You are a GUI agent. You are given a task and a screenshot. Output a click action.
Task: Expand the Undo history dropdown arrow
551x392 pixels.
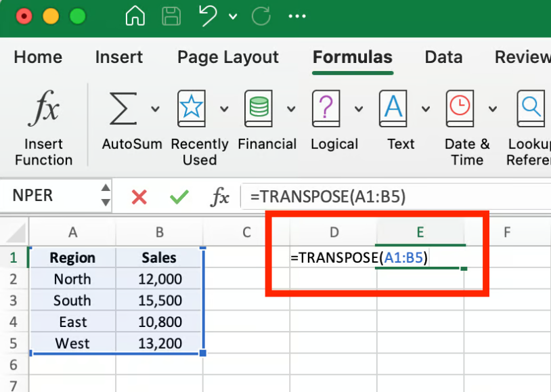point(234,16)
